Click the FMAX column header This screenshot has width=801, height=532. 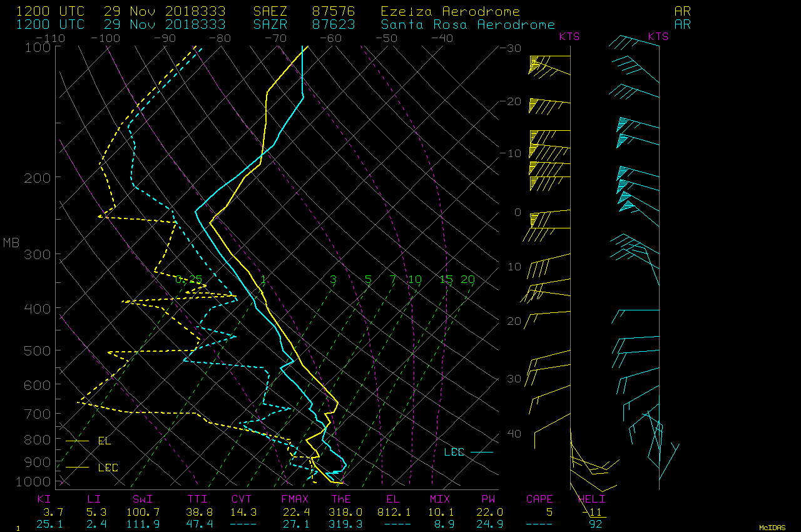[295, 499]
